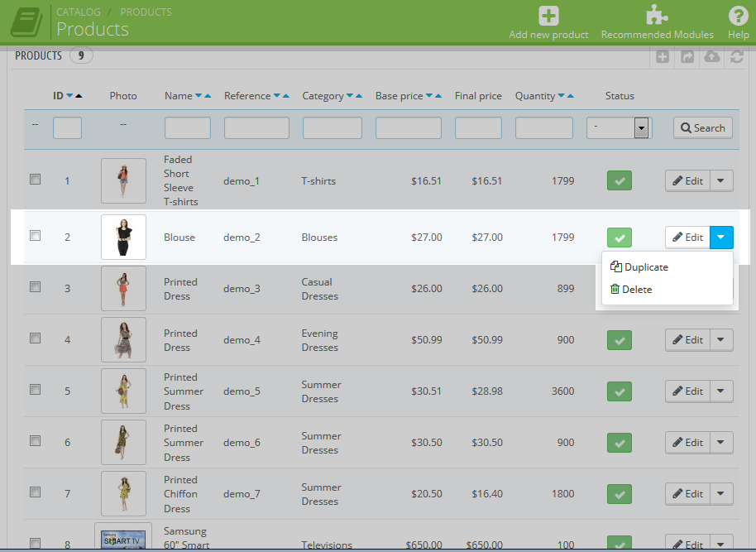Expand the actions arrow for product ID 1
Image resolution: width=756 pixels, height=552 pixels.
(x=721, y=180)
